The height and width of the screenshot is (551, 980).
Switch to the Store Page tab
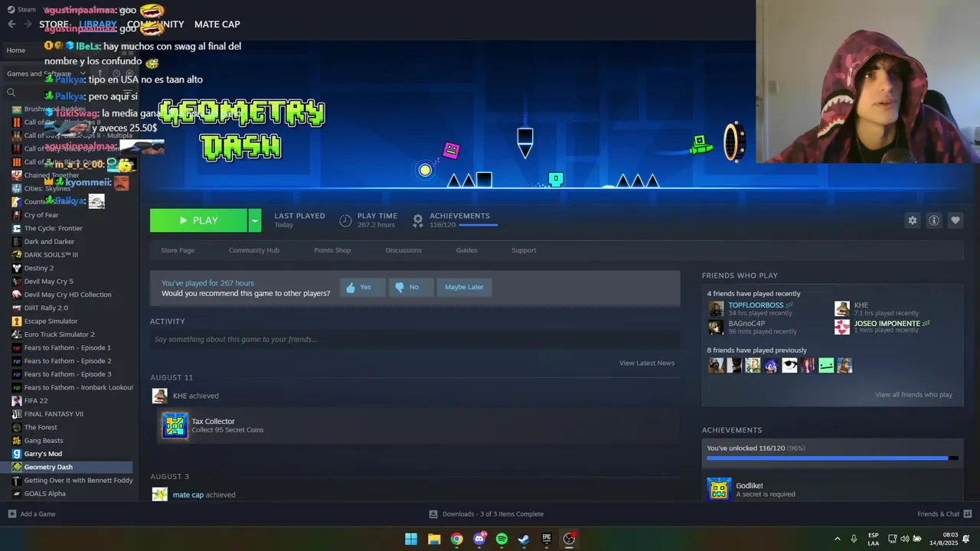point(178,250)
